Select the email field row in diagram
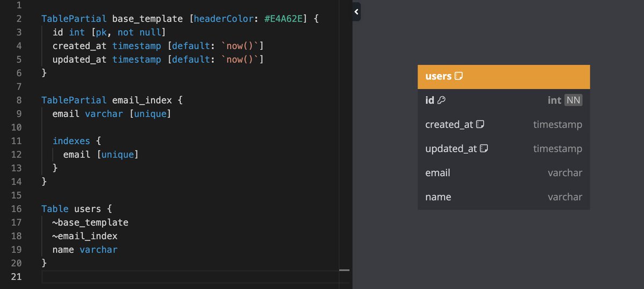644x289 pixels. tap(503, 173)
